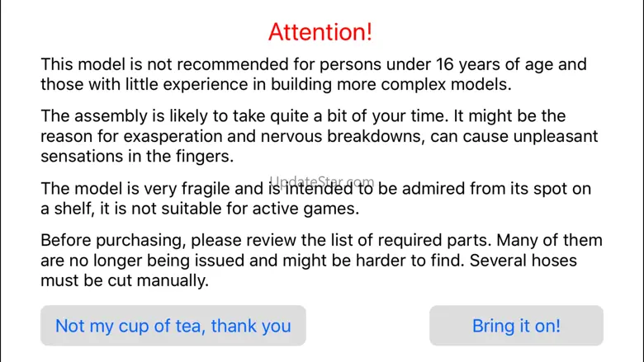The image size is (644, 362).
Task: Click the words "can cause unpleasant"
Action: tap(514, 136)
